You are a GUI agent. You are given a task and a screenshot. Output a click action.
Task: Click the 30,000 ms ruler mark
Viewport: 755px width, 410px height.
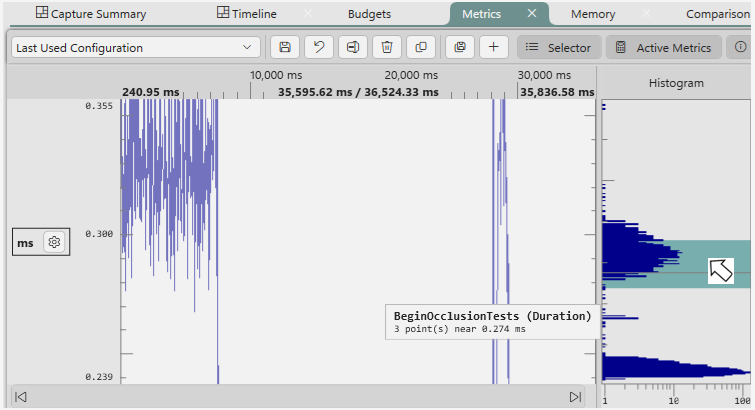[x=544, y=75]
